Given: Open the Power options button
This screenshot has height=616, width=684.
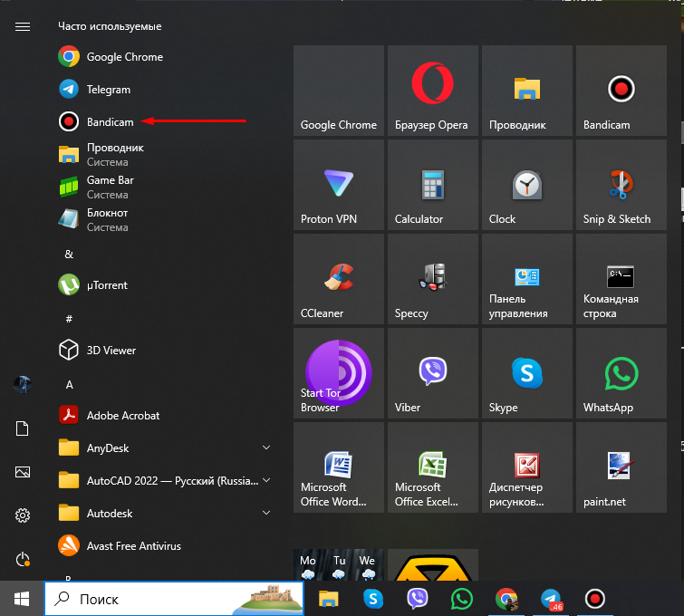Looking at the screenshot, I should tap(23, 559).
